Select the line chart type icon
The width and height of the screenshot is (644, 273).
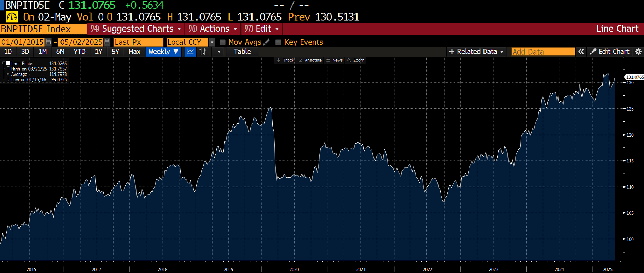pos(190,52)
